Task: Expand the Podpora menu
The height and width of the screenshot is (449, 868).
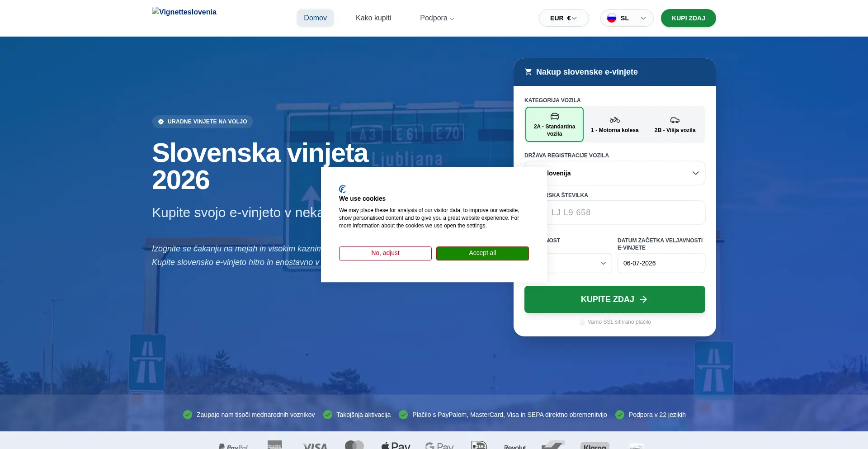Action: [x=437, y=18]
